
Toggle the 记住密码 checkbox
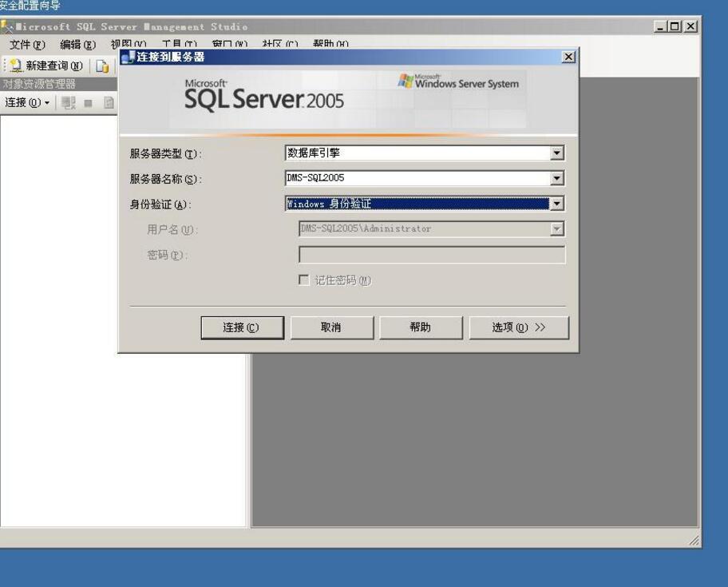click(x=303, y=280)
